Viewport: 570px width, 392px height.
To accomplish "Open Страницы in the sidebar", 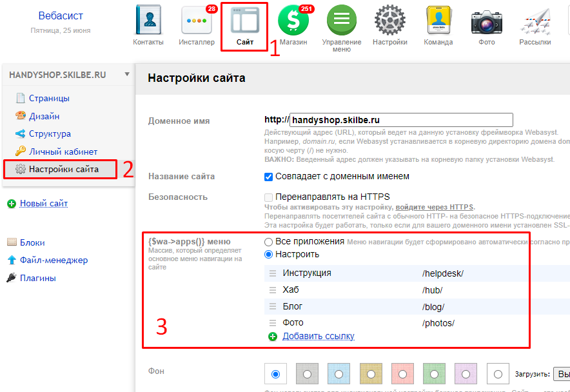I will (x=49, y=99).
